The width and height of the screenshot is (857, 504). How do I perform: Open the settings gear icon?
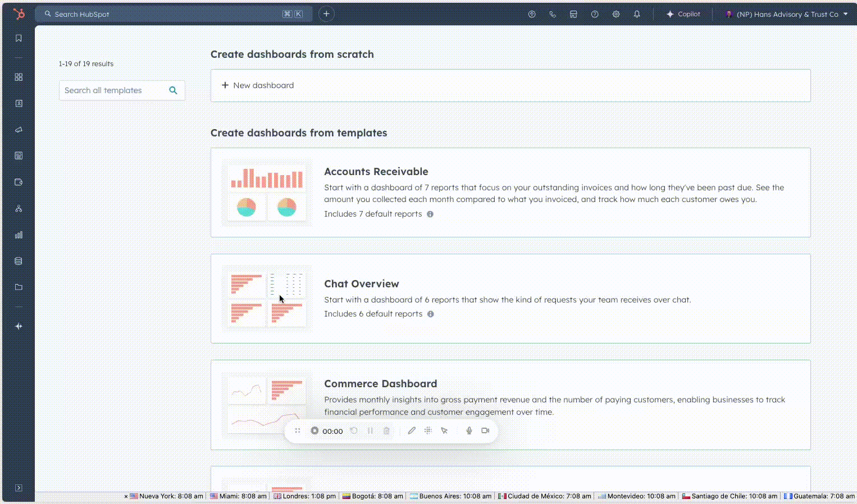tap(616, 14)
